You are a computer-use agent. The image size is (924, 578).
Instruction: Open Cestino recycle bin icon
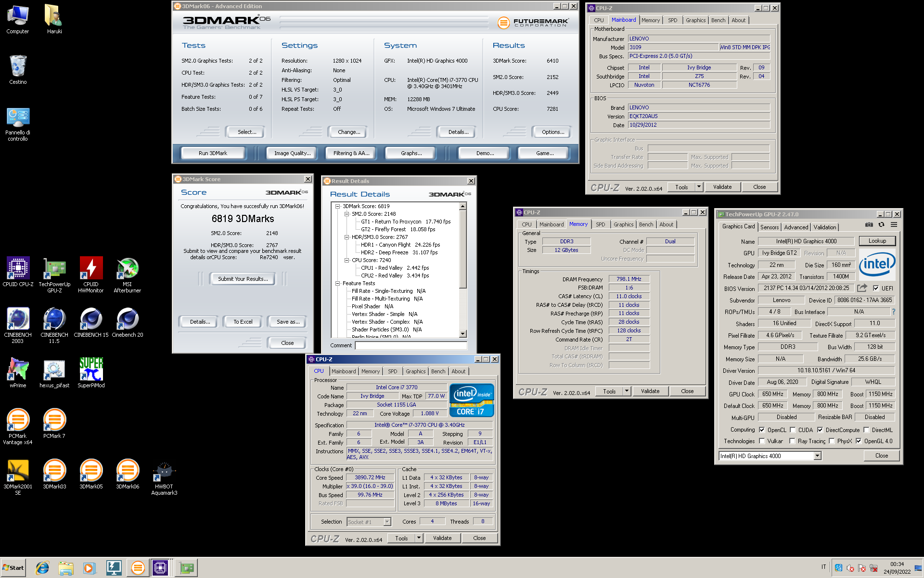(18, 70)
